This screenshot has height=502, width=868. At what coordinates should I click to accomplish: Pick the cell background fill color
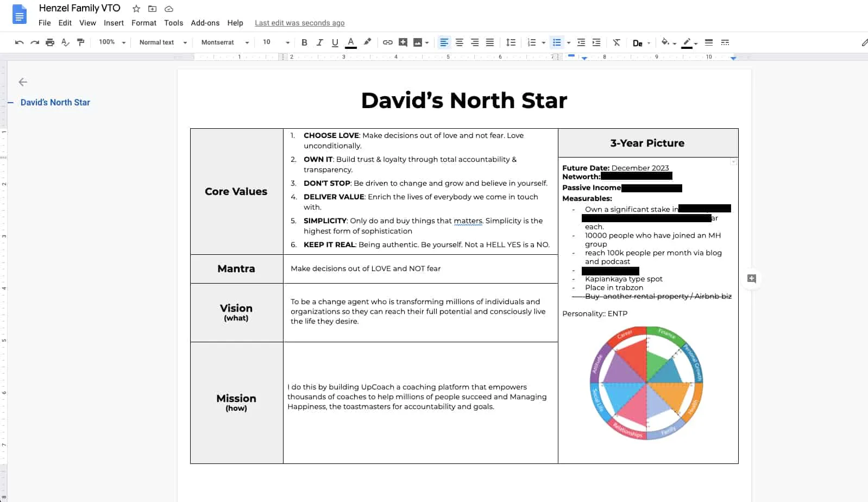(x=665, y=42)
